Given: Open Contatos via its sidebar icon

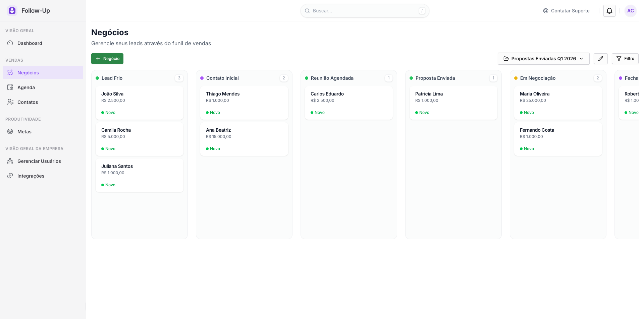Looking at the screenshot, I should (x=10, y=102).
